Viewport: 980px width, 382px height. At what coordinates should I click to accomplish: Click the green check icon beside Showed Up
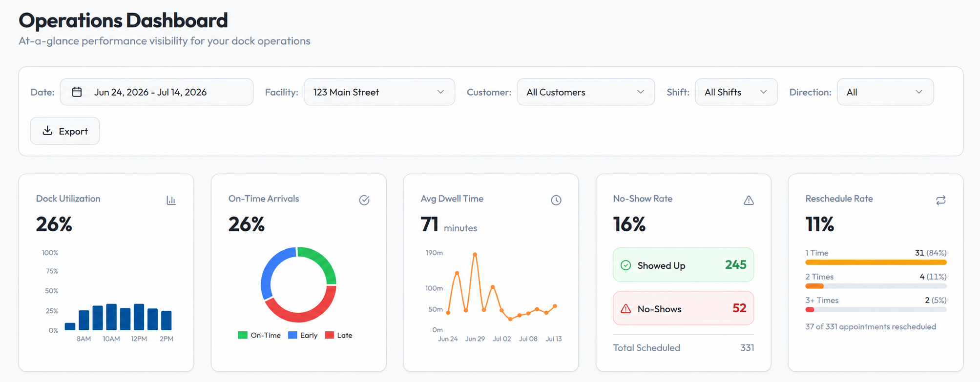pyautogui.click(x=626, y=265)
